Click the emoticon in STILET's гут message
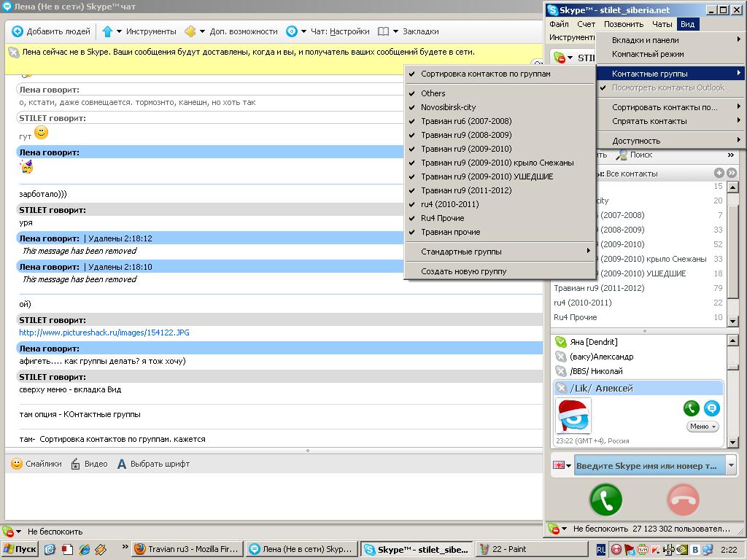747x560 pixels. click(42, 132)
